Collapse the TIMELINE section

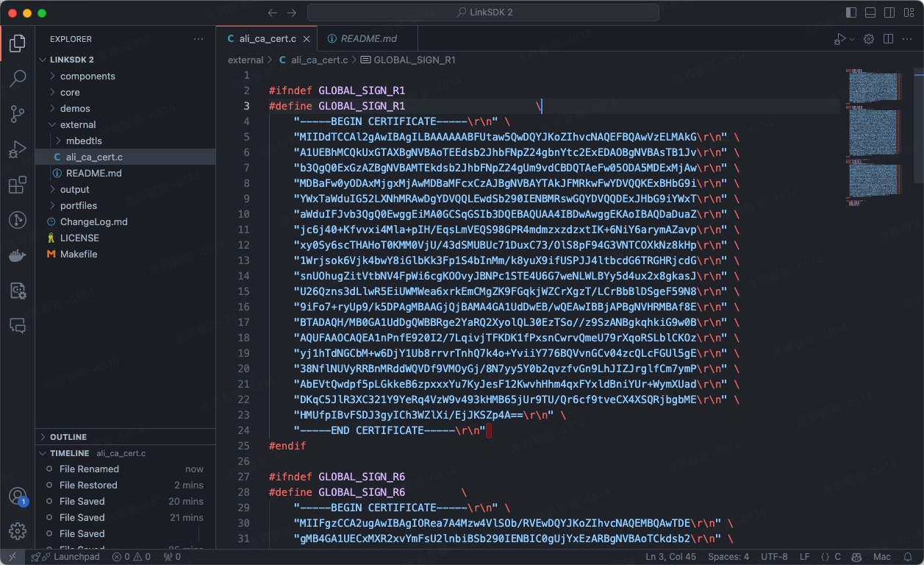[x=125, y=453]
